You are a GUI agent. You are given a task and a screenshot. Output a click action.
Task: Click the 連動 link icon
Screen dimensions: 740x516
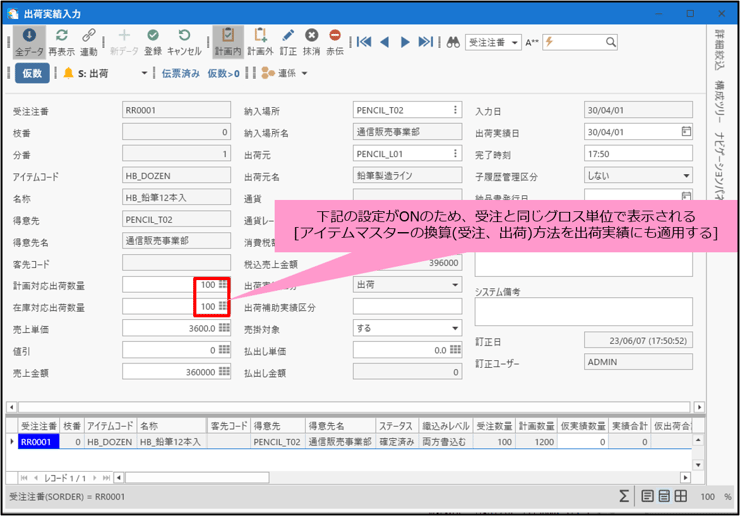click(89, 42)
